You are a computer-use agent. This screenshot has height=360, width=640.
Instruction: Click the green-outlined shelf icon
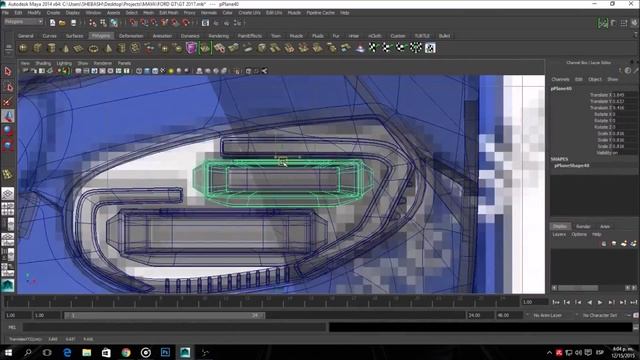coord(205,48)
